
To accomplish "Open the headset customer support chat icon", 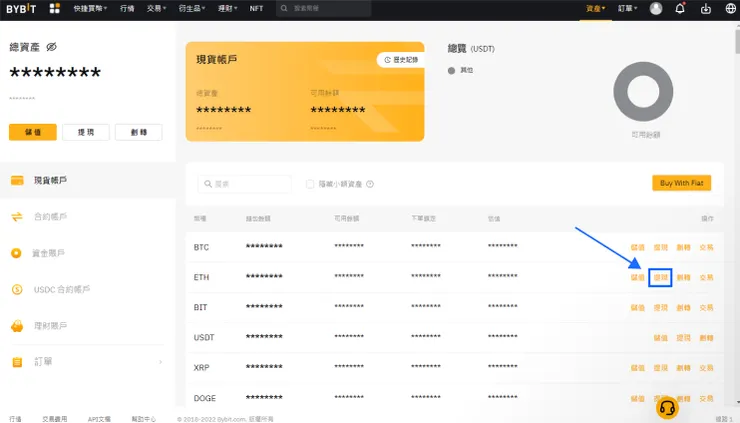I will click(x=667, y=407).
